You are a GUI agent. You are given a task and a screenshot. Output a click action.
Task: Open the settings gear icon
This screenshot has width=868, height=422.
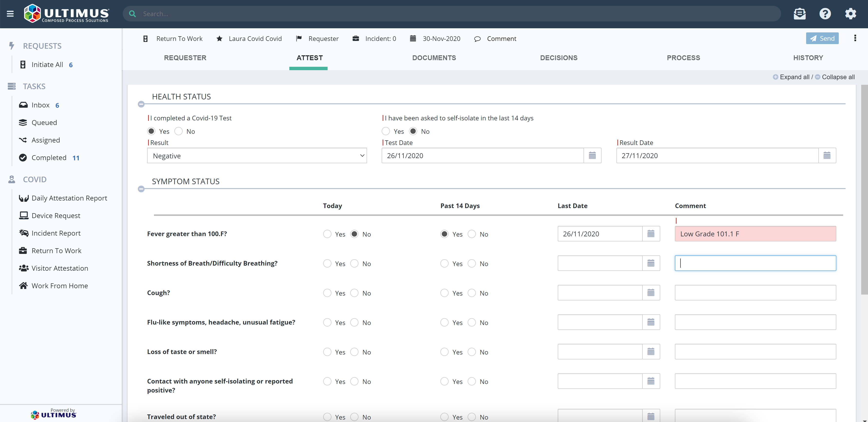[850, 14]
